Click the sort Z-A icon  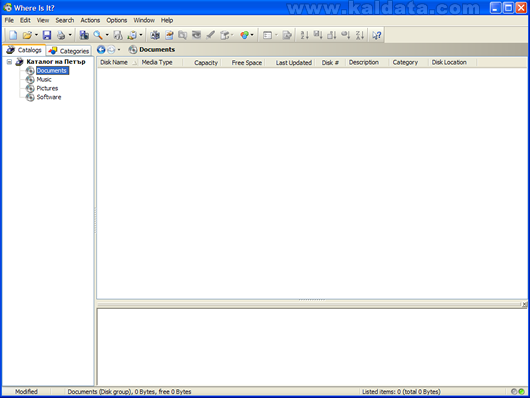[x=360, y=35]
